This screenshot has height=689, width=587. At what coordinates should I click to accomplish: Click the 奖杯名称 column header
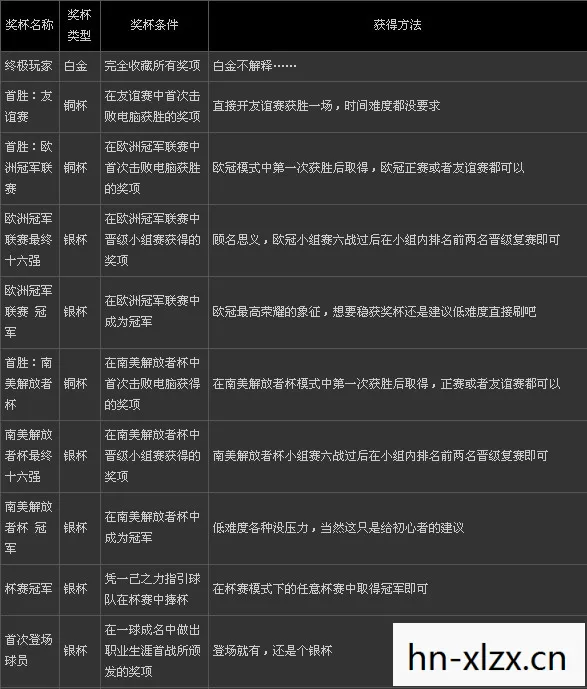[x=29, y=25]
